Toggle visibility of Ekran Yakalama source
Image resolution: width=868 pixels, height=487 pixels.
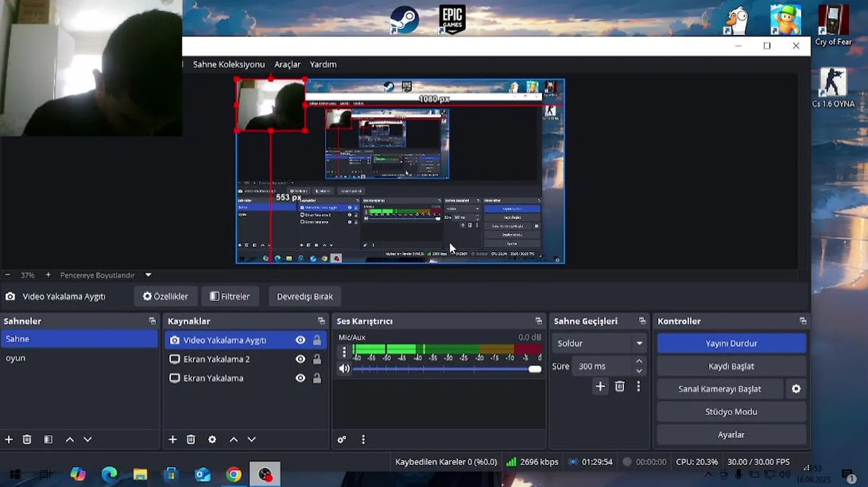coord(300,378)
